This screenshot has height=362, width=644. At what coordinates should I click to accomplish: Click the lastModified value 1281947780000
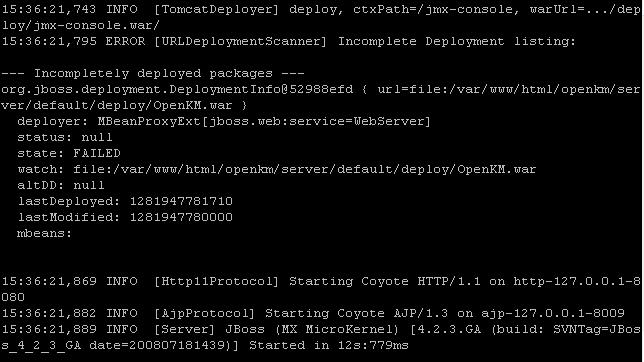tap(181, 217)
